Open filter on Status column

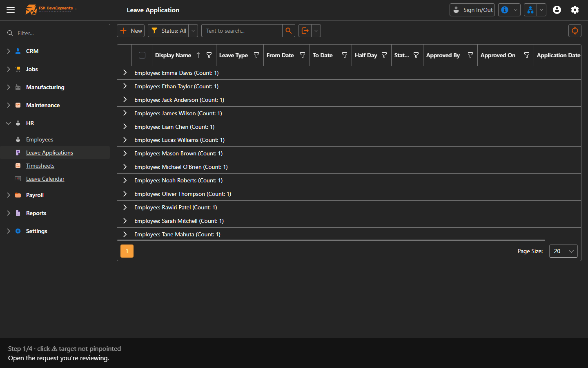pos(416,55)
